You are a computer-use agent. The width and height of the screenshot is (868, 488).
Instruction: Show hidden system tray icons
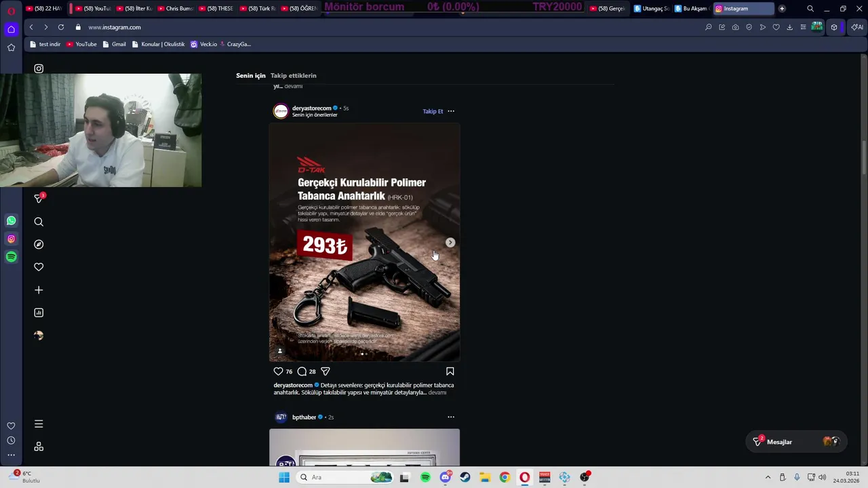click(x=768, y=477)
